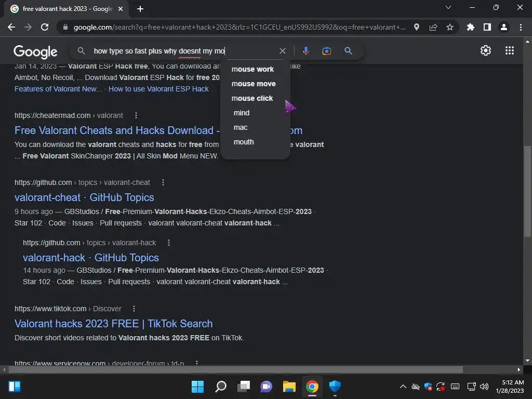Reload the current page

tap(45, 27)
